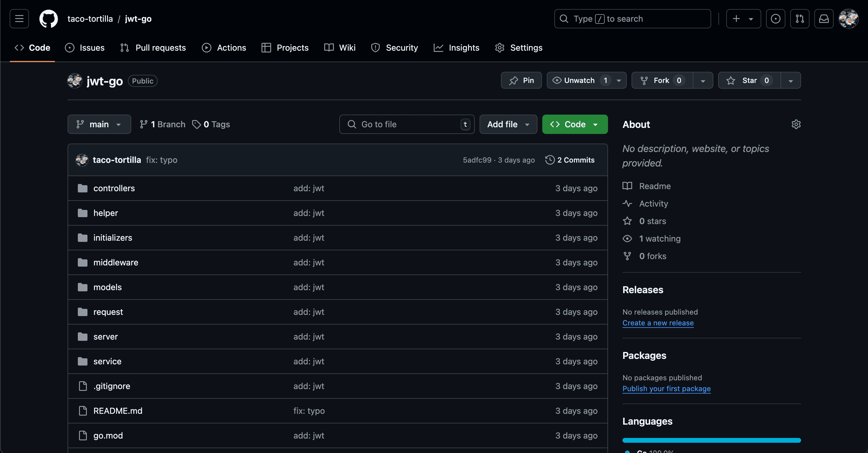Screen dimensions: 868x453
Task: Open the initializers folder
Action: (112, 238)
